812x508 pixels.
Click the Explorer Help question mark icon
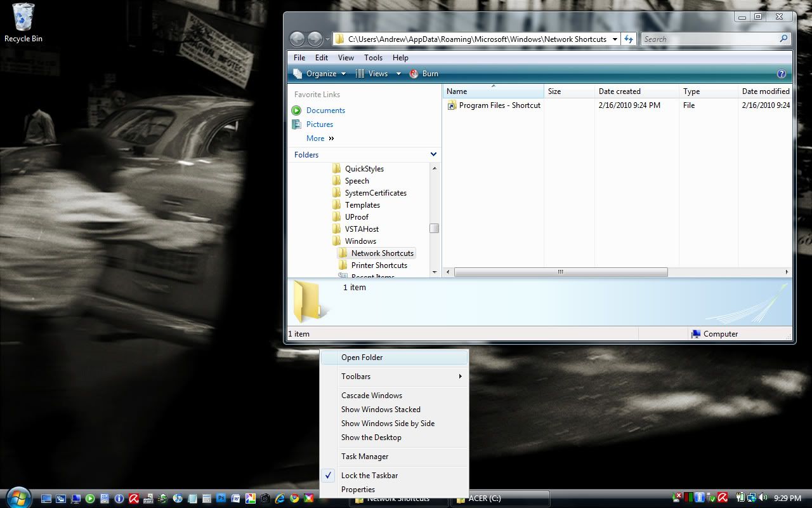[x=782, y=74]
